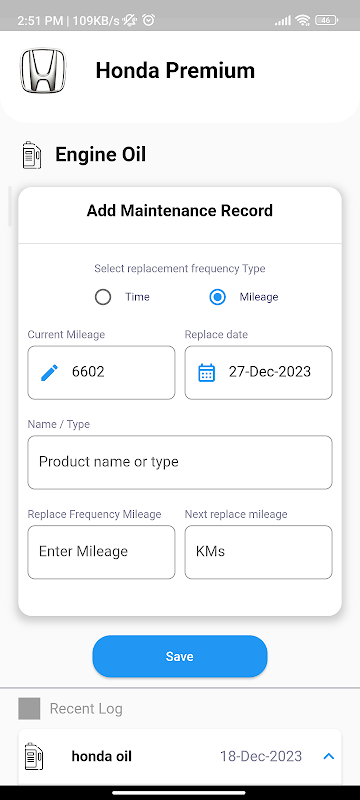Edit the Current Mileage value 6602
360x800 pixels.
pos(101,372)
